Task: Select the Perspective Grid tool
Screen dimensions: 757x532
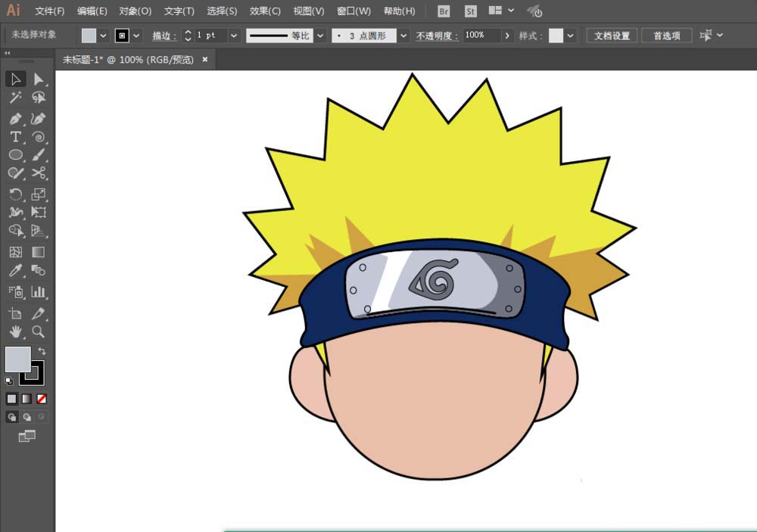Action: coord(39,231)
